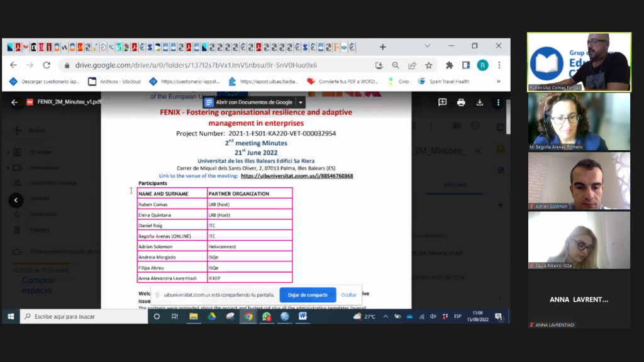Open the preview's three-dot more actions menu

pos(498,102)
